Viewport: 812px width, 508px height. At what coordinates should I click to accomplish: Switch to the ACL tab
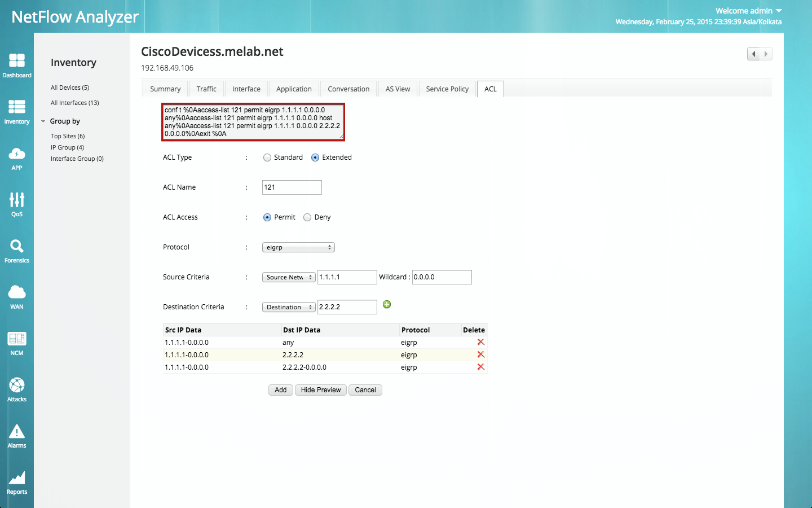tap(491, 89)
